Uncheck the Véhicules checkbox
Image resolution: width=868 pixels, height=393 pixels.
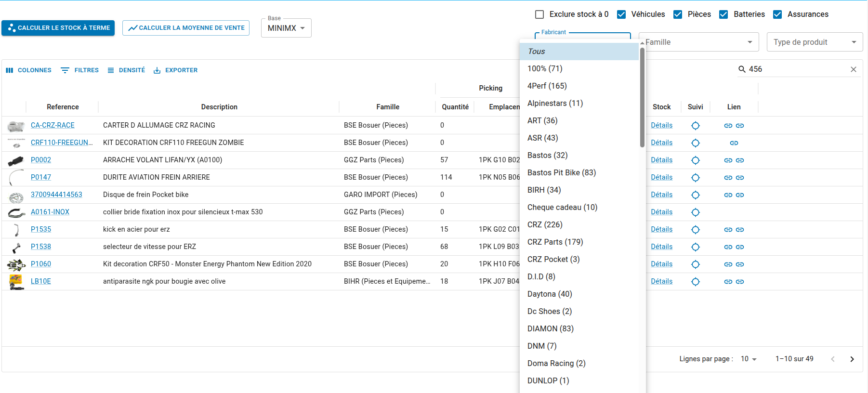(621, 14)
